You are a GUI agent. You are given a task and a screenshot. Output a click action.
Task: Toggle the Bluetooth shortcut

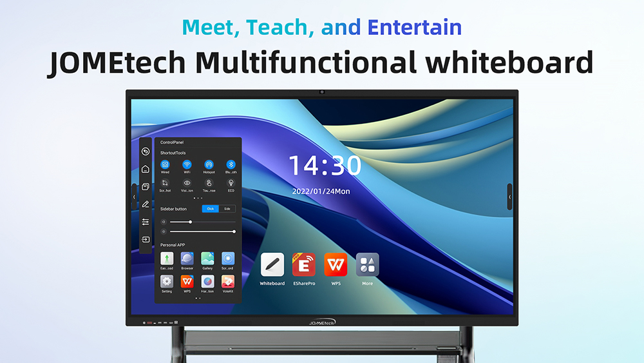pyautogui.click(x=231, y=165)
